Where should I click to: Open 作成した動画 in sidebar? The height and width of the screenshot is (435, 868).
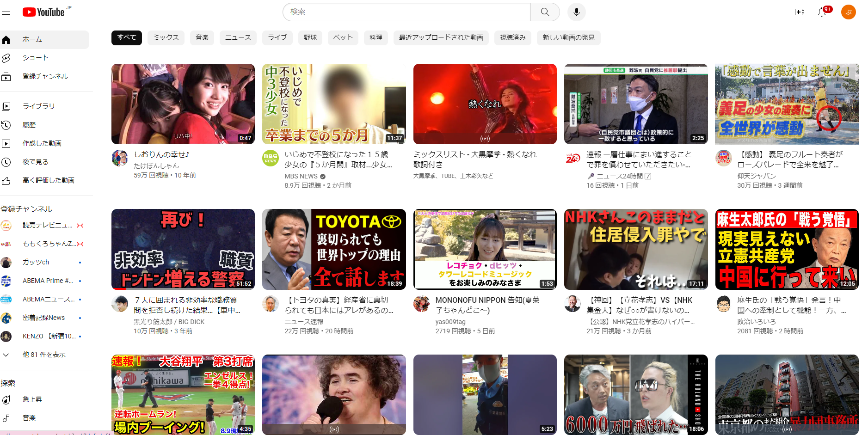44,143
